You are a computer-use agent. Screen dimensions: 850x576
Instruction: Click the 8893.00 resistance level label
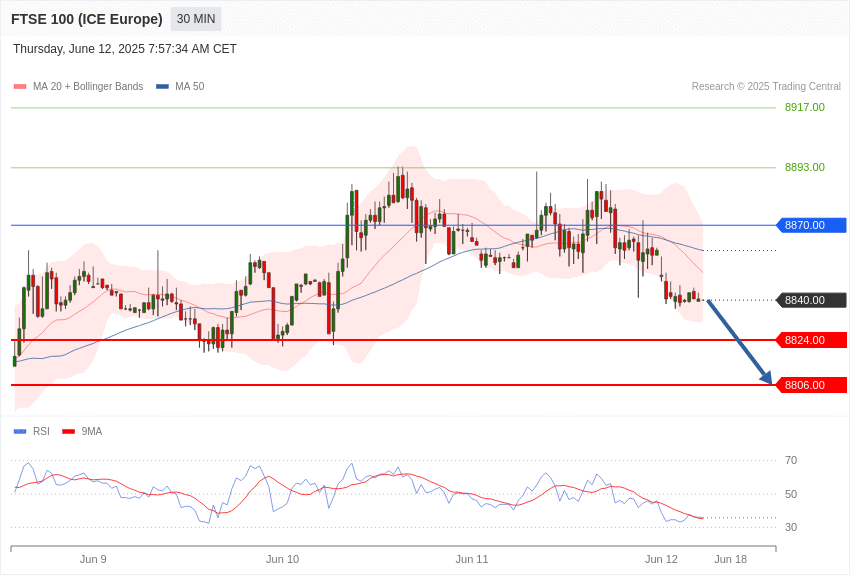804,167
